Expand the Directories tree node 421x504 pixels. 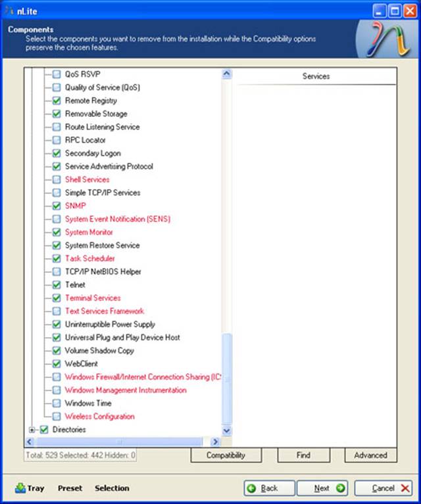tap(32, 430)
